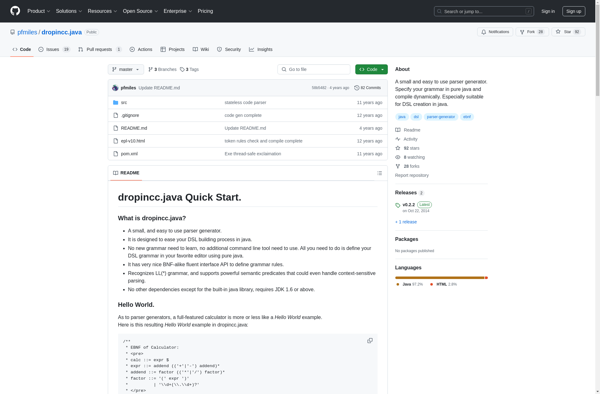Click Sign in link

pyautogui.click(x=548, y=11)
